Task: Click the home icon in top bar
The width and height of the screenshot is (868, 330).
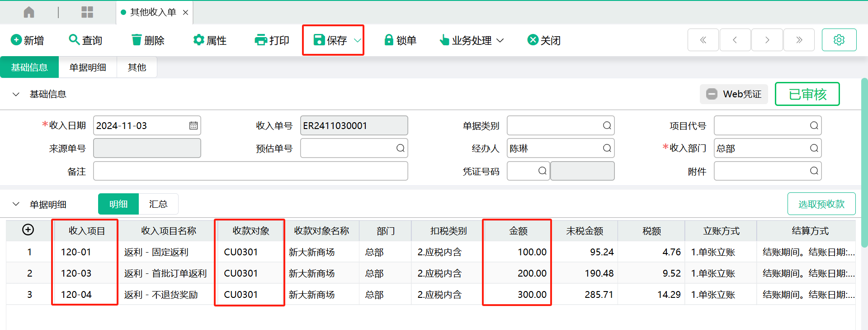Action: click(29, 12)
